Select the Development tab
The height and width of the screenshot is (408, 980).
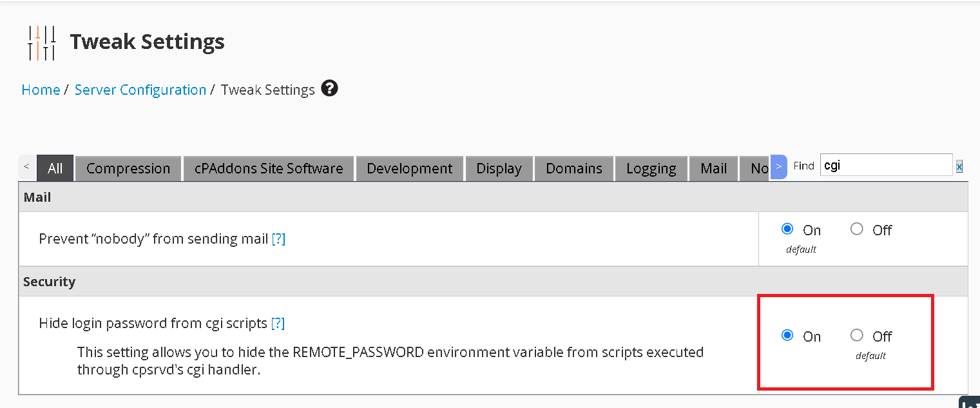pos(409,169)
